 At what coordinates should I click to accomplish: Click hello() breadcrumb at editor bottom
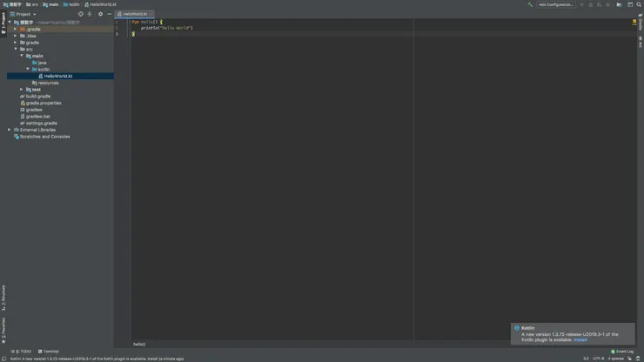(x=139, y=345)
